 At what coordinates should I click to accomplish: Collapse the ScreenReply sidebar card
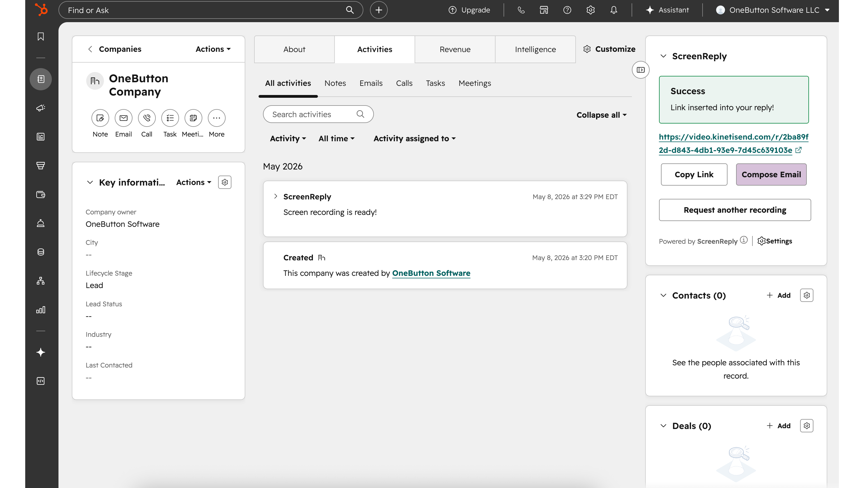(x=663, y=56)
